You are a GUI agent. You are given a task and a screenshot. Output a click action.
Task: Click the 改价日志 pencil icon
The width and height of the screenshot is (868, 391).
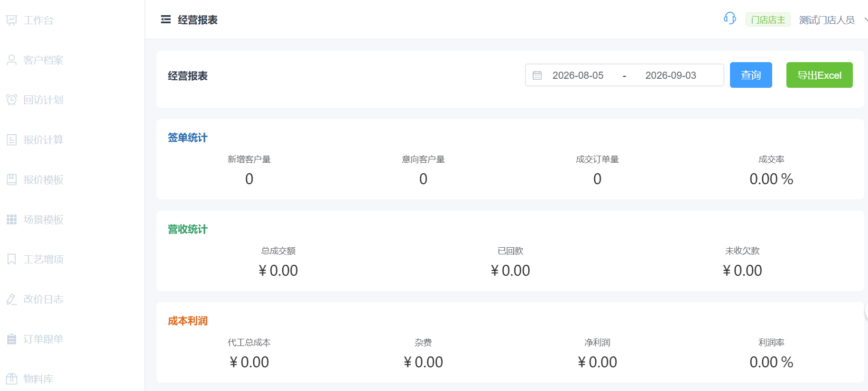point(11,299)
